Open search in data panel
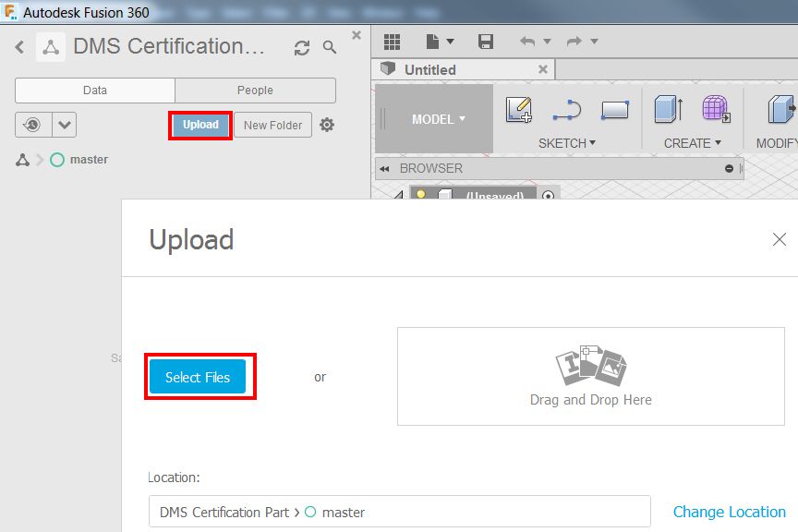798x532 pixels. [x=330, y=47]
